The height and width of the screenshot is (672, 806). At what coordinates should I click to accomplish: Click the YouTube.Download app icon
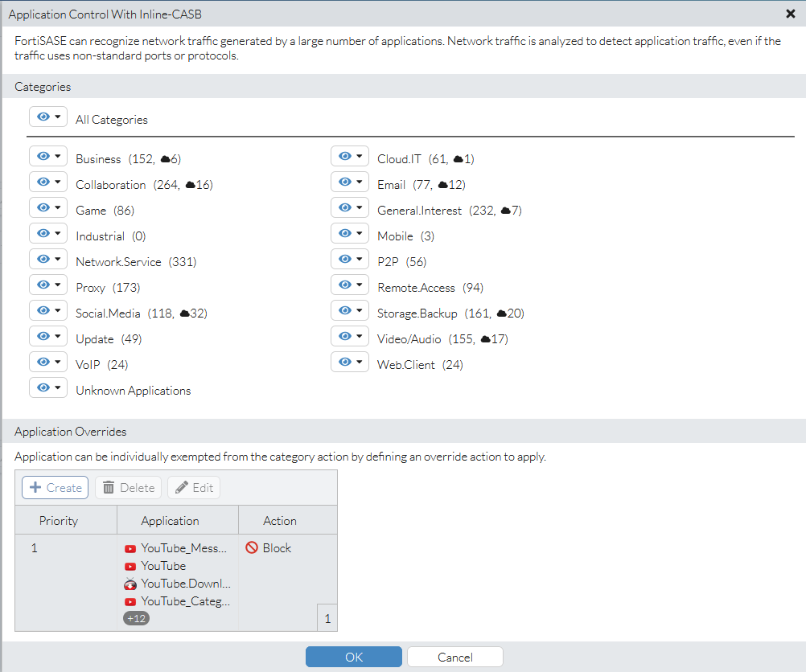point(131,583)
